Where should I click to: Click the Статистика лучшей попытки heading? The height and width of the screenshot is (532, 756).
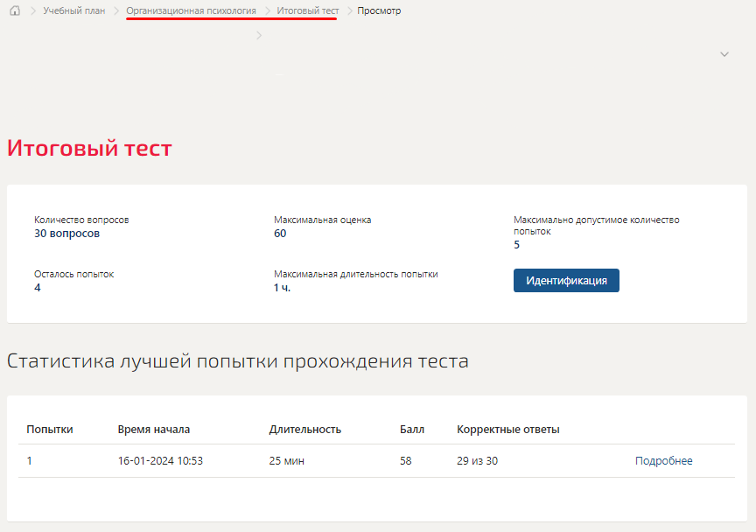point(238,360)
